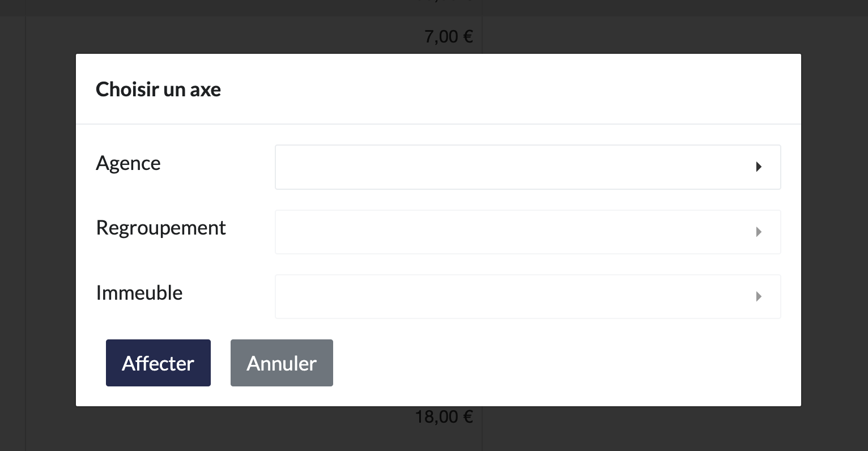Click the Immeuble field label
This screenshot has width=868, height=451.
pos(139,293)
